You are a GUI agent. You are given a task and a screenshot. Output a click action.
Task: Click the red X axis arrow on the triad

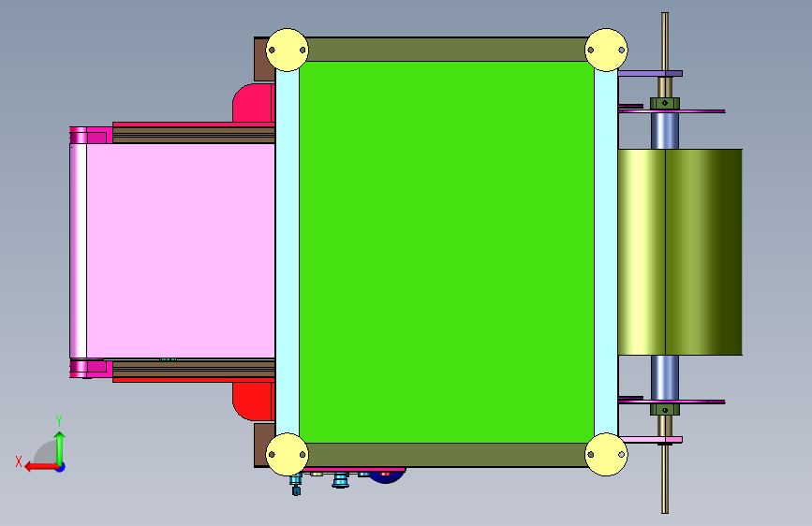pyautogui.click(x=40, y=467)
